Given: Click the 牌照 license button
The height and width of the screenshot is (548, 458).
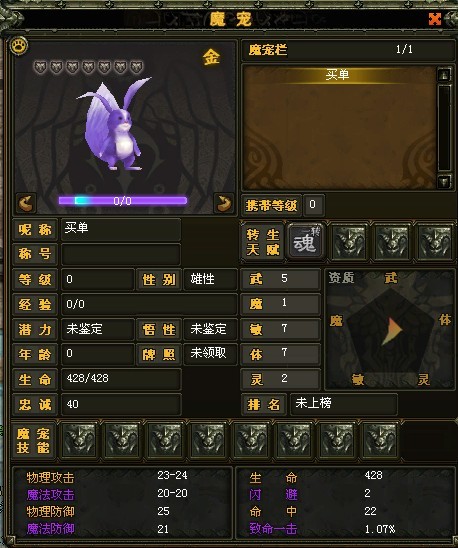Looking at the screenshot, I should pyautogui.click(x=159, y=354).
